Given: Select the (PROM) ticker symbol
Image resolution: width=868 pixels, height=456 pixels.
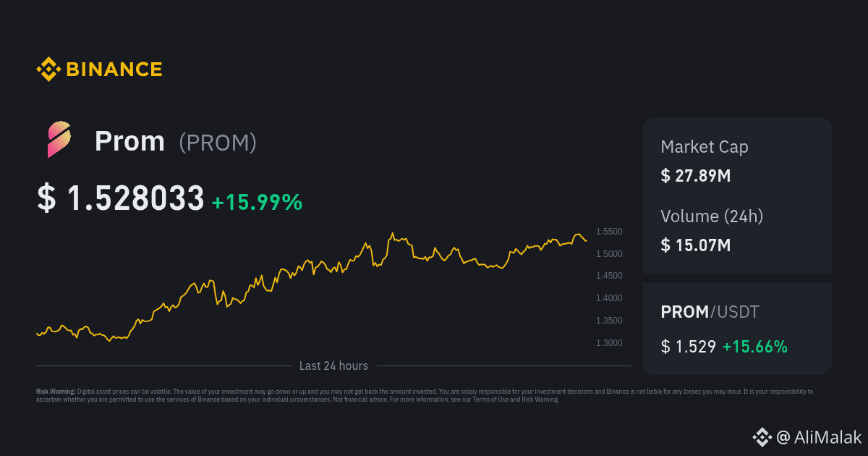Looking at the screenshot, I should click(218, 143).
